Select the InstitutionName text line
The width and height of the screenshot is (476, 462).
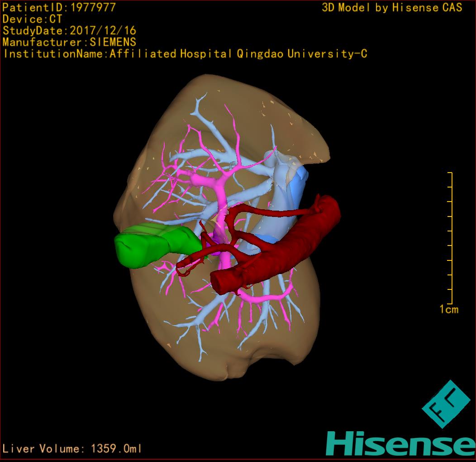[185, 54]
